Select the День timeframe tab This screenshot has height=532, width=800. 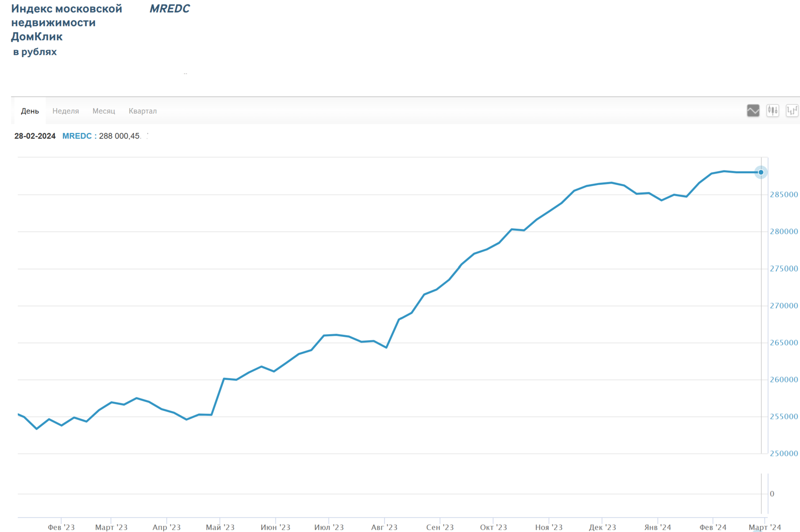click(30, 111)
